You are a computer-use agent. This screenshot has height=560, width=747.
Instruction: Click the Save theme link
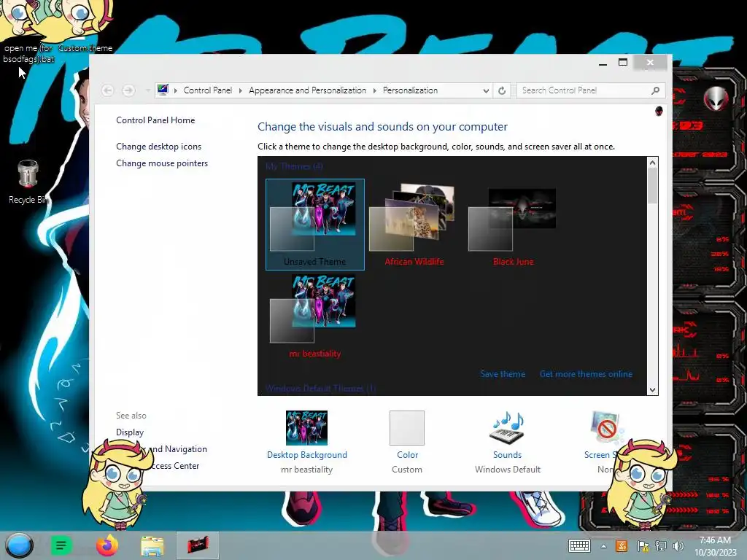[503, 374]
